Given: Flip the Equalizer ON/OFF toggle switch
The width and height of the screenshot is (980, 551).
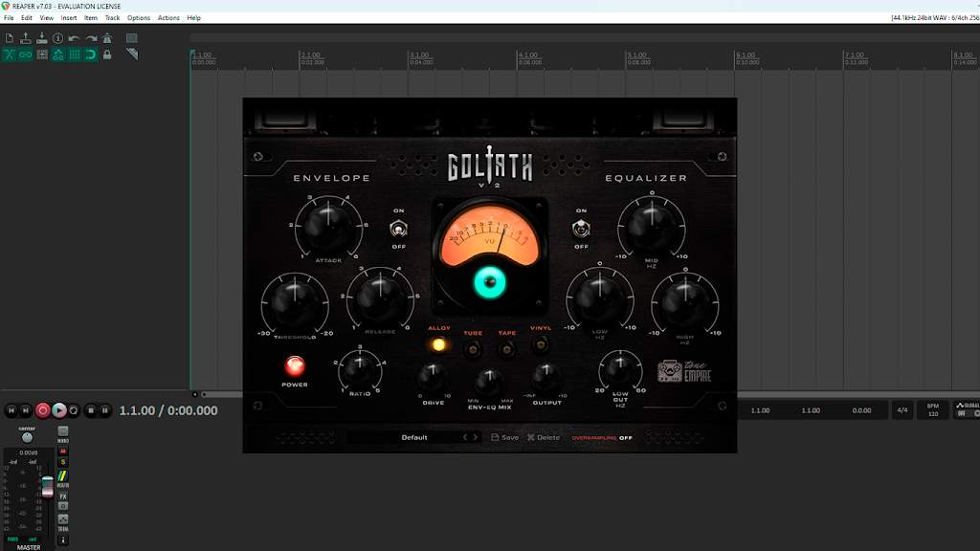Looking at the screenshot, I should click(581, 230).
